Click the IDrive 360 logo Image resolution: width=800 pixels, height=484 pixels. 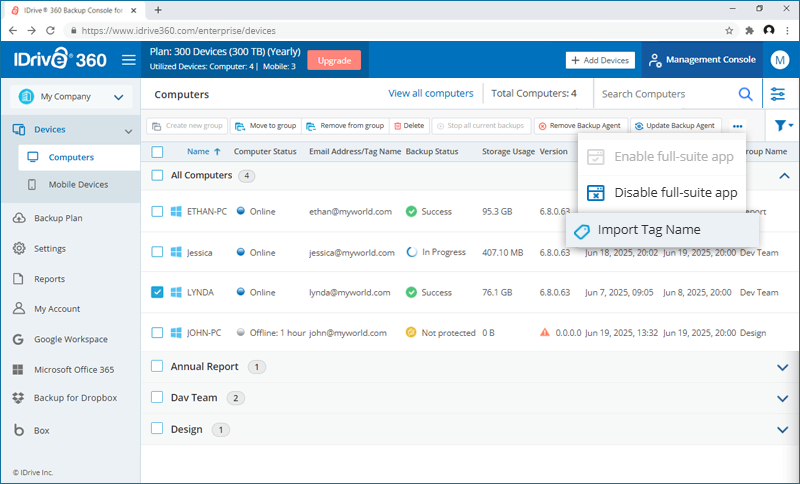[60, 59]
